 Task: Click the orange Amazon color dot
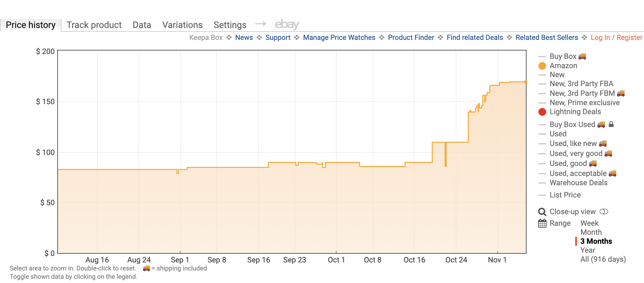pos(542,66)
